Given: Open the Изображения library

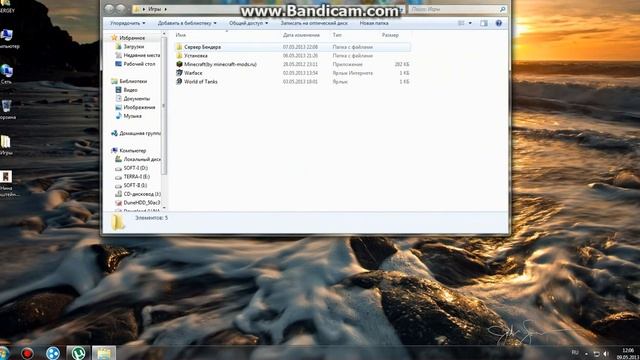Looking at the screenshot, I should pos(139,107).
